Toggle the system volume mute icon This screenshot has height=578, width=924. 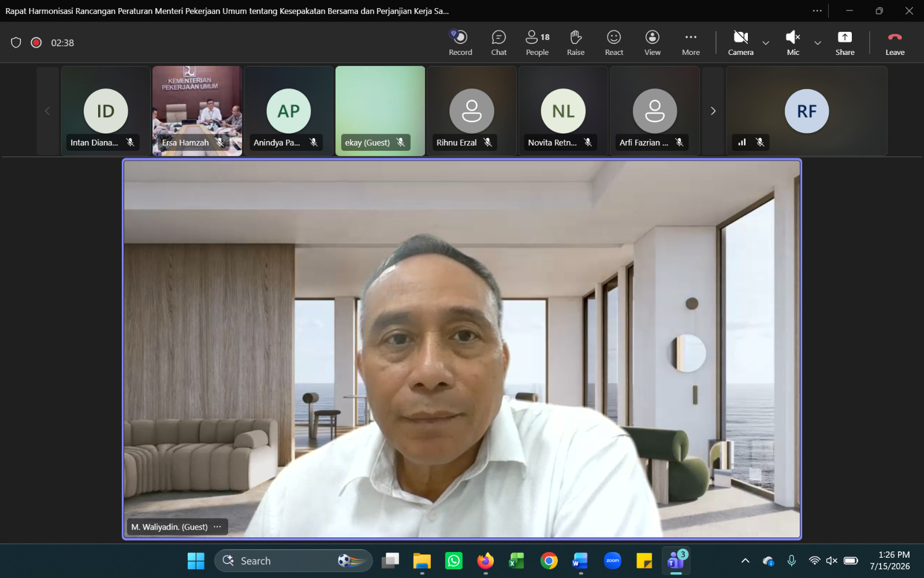[x=832, y=561]
